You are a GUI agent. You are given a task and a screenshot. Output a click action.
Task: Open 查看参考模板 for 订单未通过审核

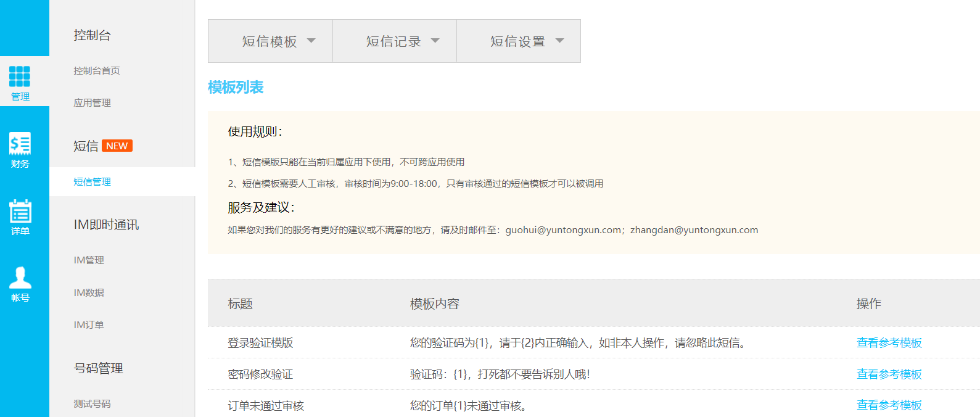point(889,405)
